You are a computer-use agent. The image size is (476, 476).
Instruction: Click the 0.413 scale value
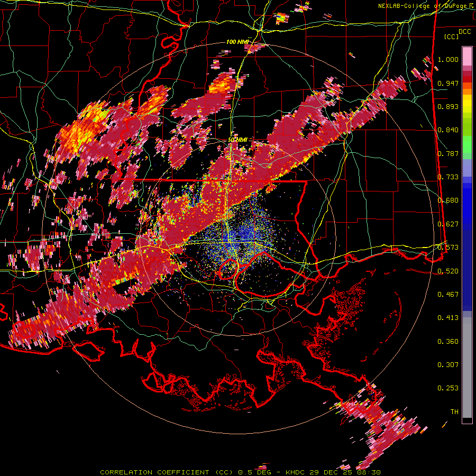[x=448, y=318]
